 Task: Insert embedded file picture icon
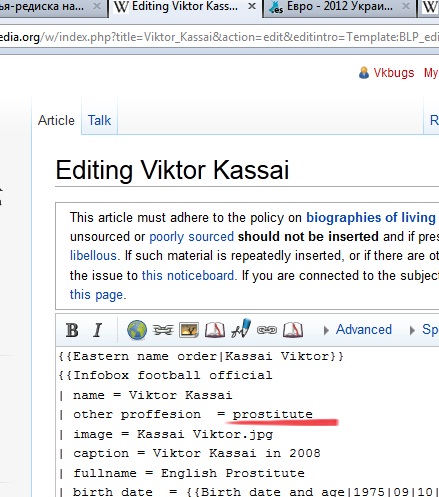point(189,330)
